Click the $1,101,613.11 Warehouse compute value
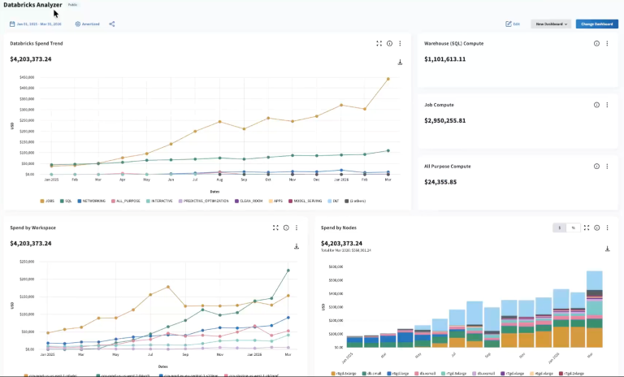The height and width of the screenshot is (377, 624). coord(445,59)
